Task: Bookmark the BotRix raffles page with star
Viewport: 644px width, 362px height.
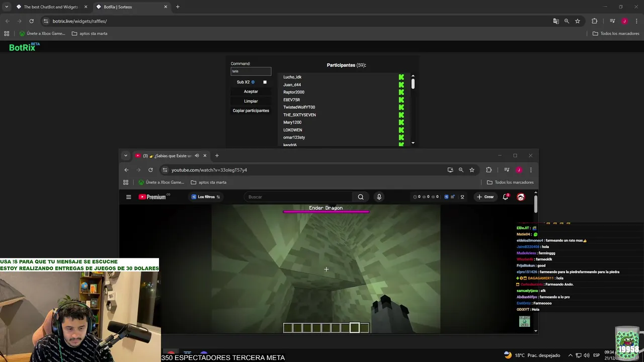Action: click(578, 21)
